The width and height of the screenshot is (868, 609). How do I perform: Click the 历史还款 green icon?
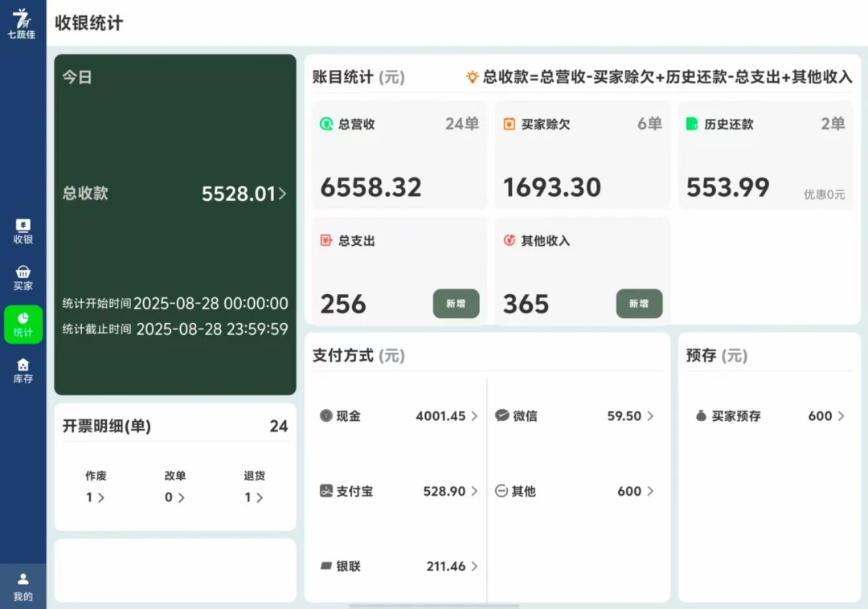pyautogui.click(x=692, y=125)
